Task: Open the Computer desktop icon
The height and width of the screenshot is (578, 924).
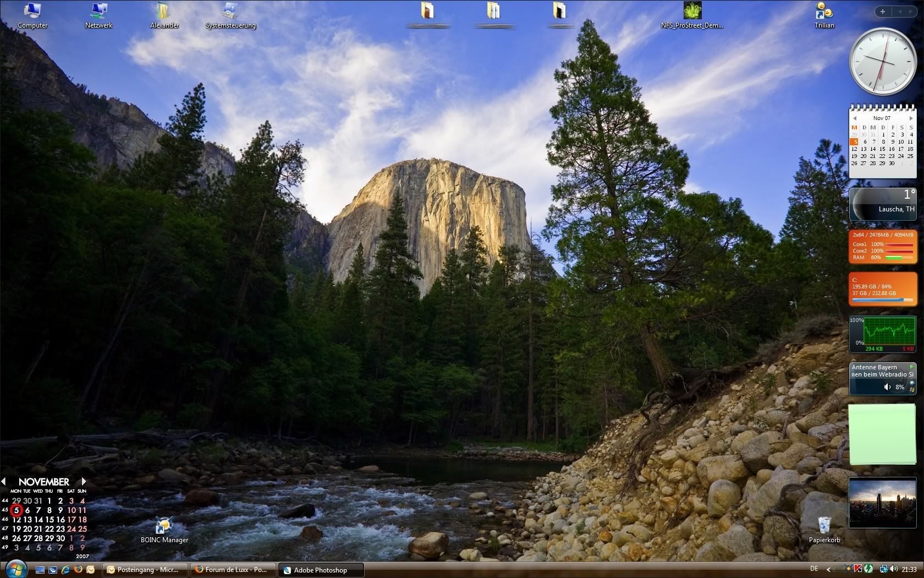Action: point(32,15)
